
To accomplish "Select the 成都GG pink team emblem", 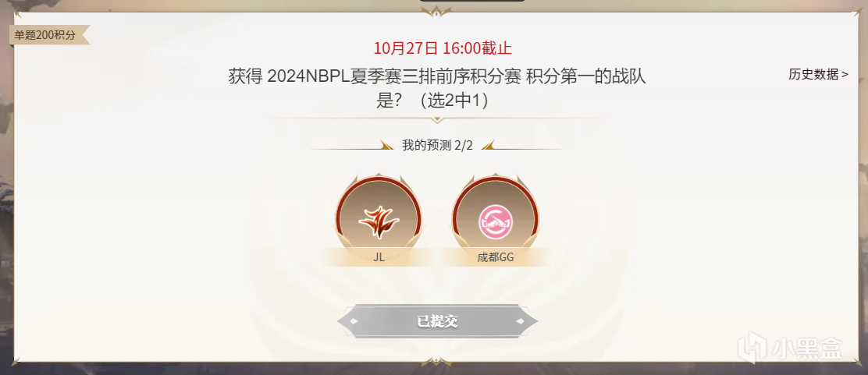I will click(496, 221).
